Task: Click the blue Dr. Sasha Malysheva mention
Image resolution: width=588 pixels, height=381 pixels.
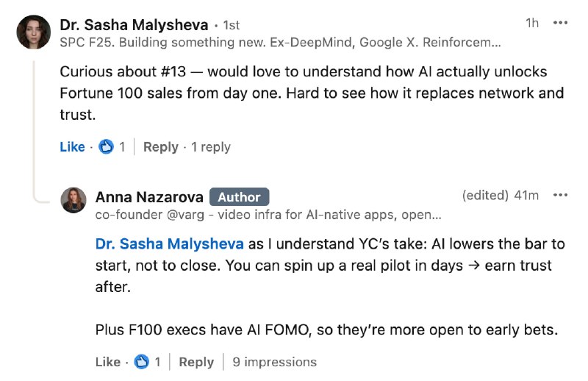Action: 170,244
